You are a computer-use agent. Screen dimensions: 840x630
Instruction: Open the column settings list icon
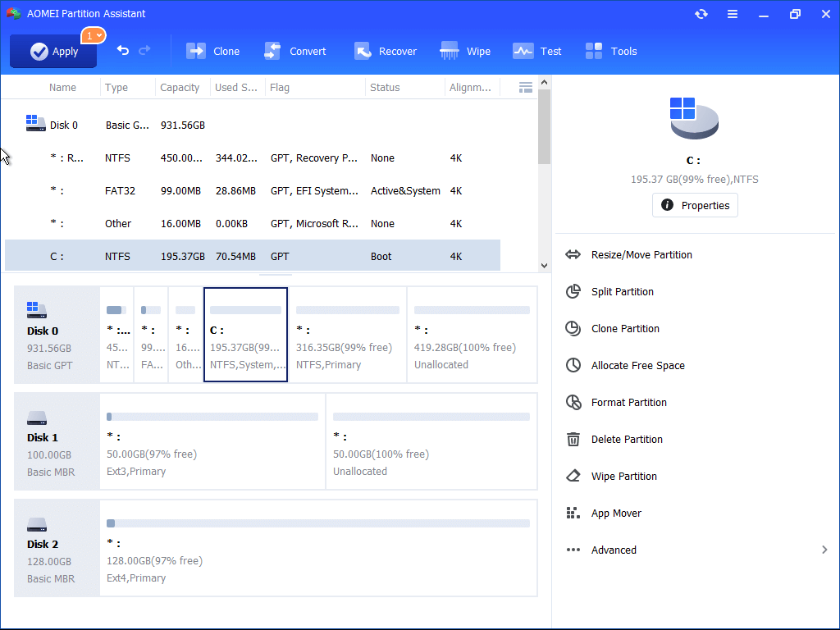(x=526, y=88)
